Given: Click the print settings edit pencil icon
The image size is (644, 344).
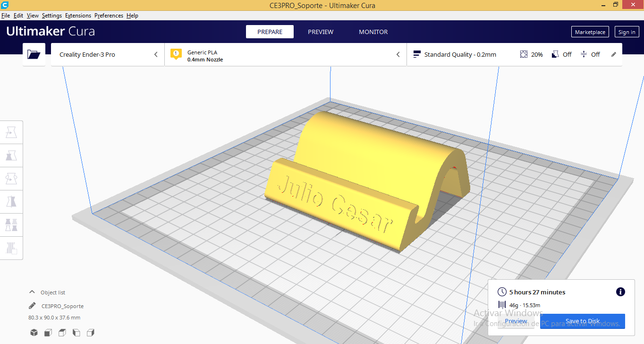Looking at the screenshot, I should point(614,54).
